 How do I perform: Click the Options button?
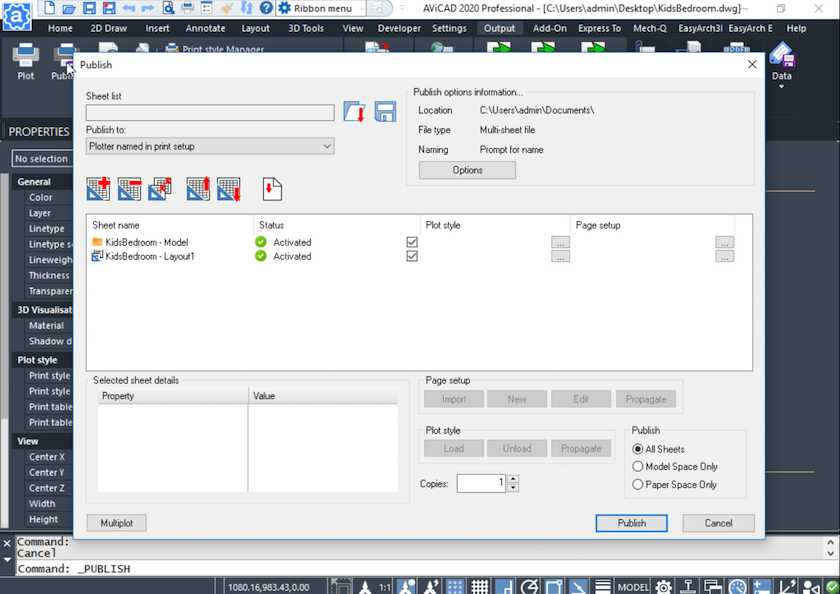[467, 170]
